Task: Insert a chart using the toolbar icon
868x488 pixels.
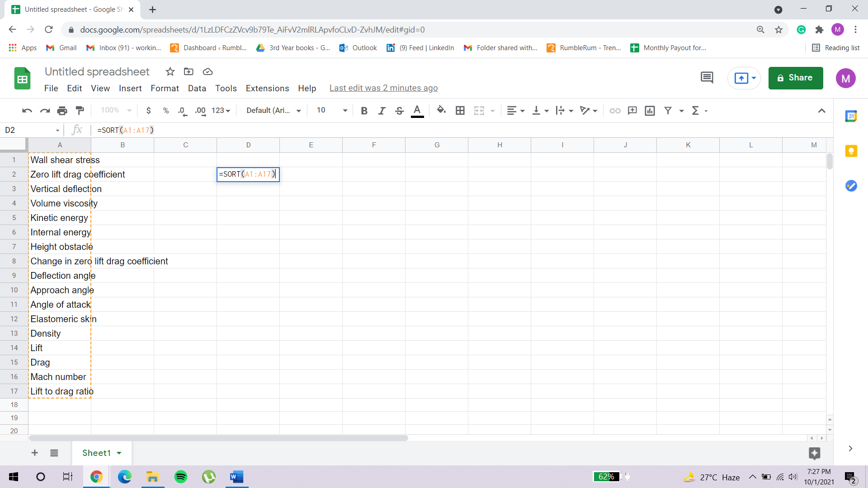Action: [650, 110]
